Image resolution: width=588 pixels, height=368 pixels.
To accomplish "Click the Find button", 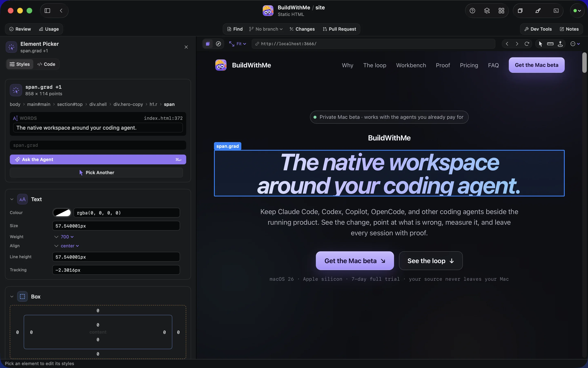I will [235, 29].
